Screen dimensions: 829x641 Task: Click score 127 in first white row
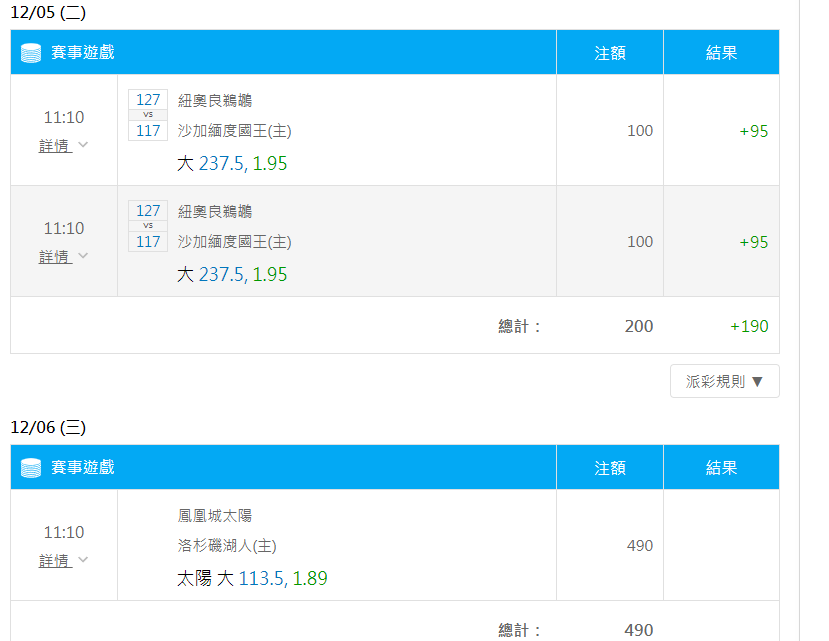click(148, 99)
